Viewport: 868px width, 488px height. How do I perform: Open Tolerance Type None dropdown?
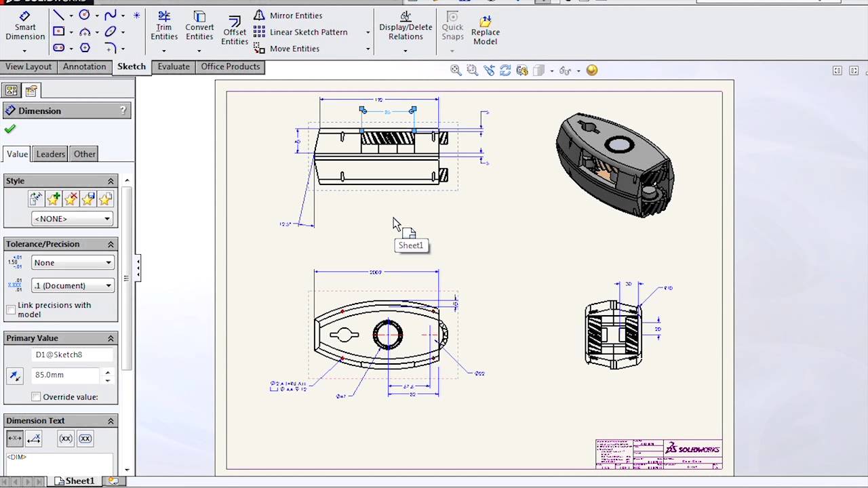click(72, 262)
